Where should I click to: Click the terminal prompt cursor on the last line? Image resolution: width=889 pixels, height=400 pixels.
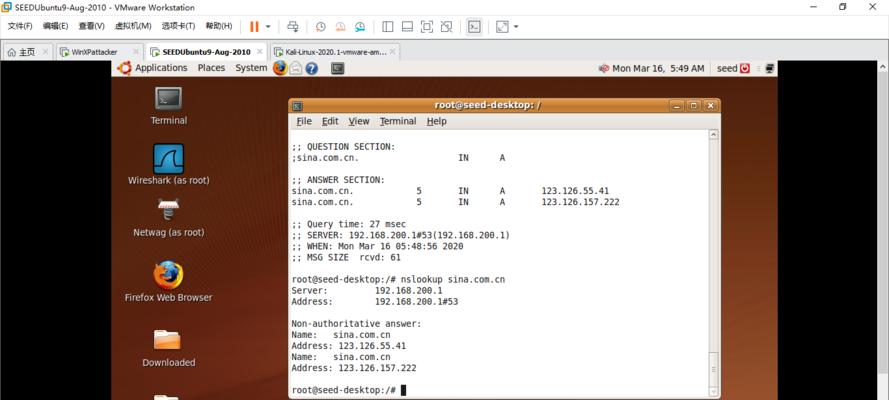point(403,390)
